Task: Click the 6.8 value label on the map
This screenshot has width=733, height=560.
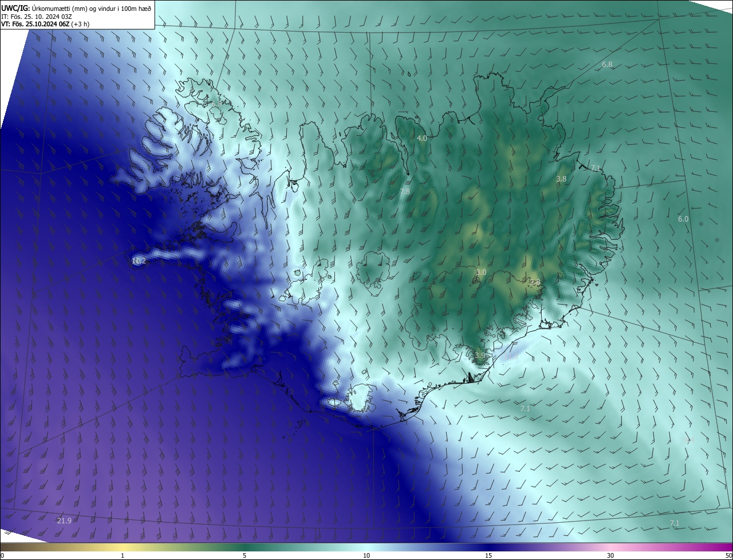Action: [x=607, y=65]
